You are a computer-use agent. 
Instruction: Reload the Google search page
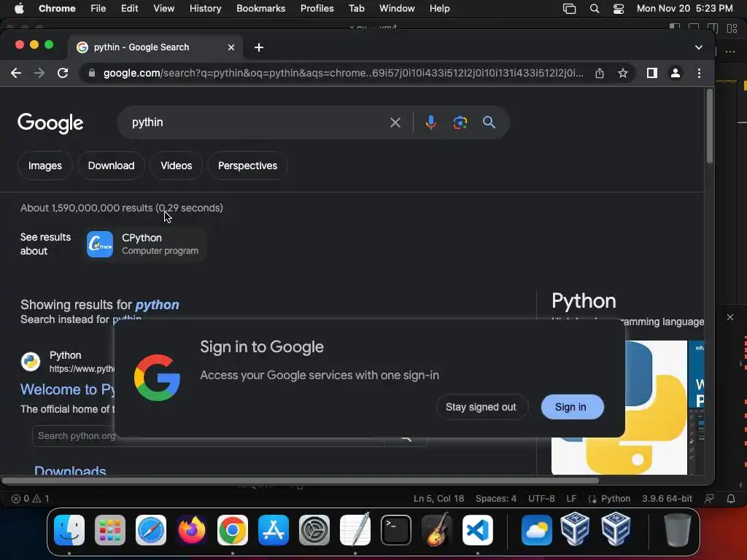63,73
